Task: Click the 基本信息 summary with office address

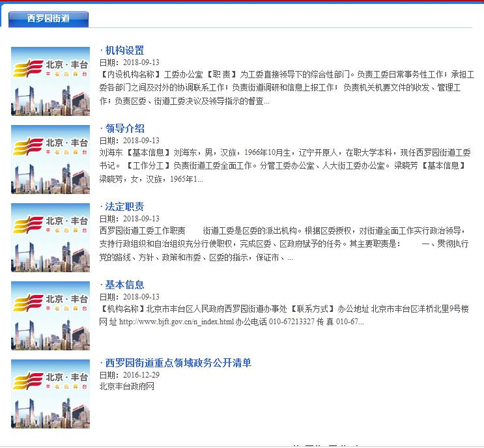Action: [287, 316]
